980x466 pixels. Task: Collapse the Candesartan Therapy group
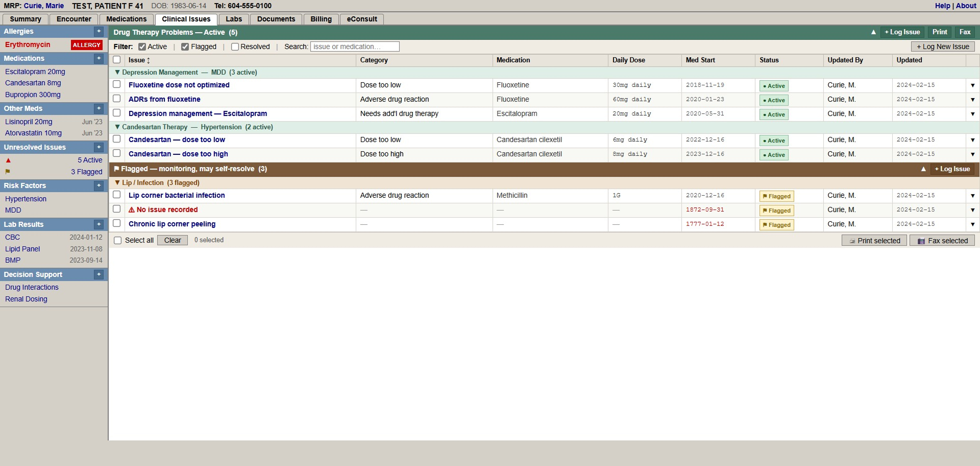tap(117, 127)
